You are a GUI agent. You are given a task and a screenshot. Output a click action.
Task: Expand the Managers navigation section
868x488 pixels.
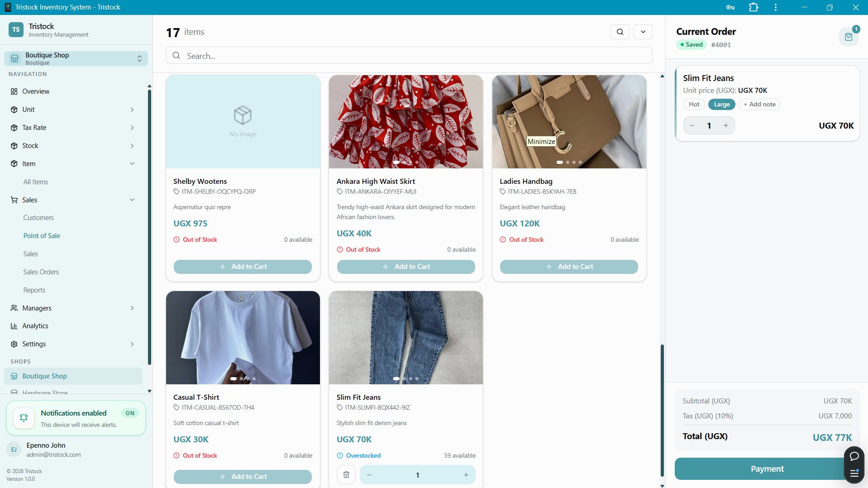click(x=132, y=308)
